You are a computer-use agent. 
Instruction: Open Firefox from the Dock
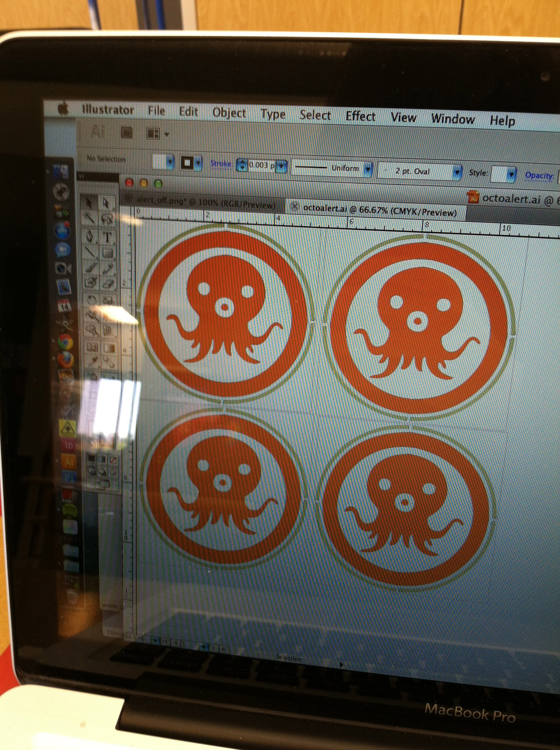pos(66,359)
